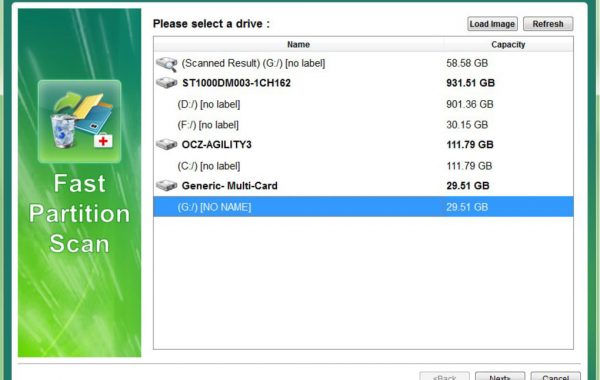The image size is (600, 380).
Task: Click the 30.15 GB capacity value
Action: tap(467, 125)
